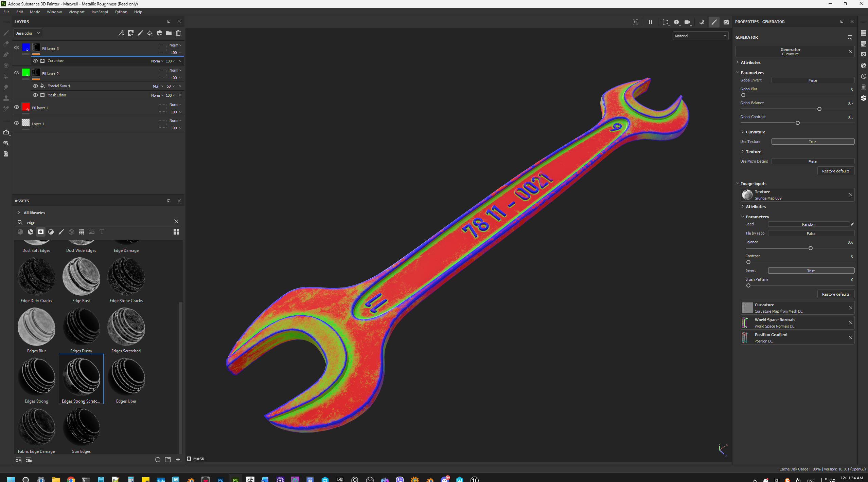Switch assets to grid view icon
Image resolution: width=868 pixels, height=482 pixels.
pos(176,232)
